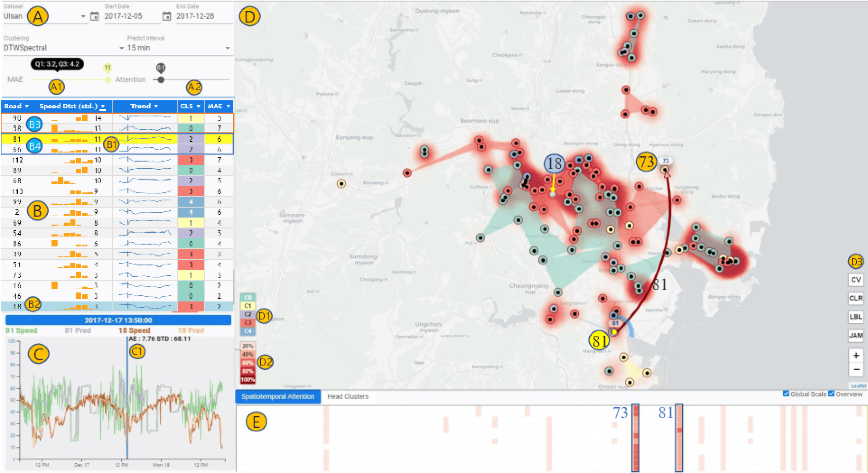Click the End Date calendar icon
The height and width of the screenshot is (473, 868).
coord(166,16)
